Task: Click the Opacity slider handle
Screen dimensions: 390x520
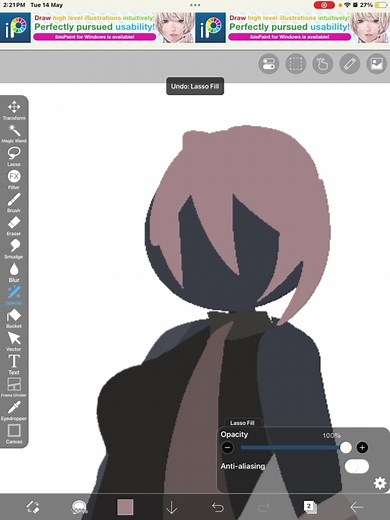Action: pyautogui.click(x=346, y=447)
